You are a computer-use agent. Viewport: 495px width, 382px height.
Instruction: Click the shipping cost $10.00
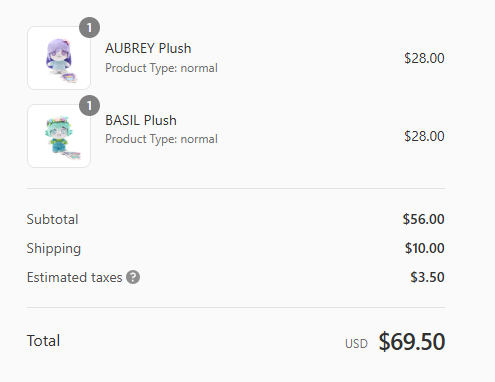click(x=425, y=248)
